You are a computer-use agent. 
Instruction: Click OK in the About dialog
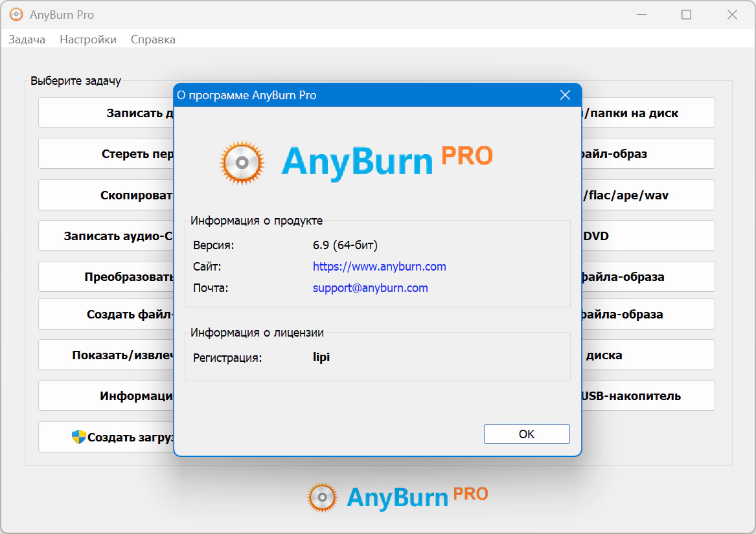(527, 434)
